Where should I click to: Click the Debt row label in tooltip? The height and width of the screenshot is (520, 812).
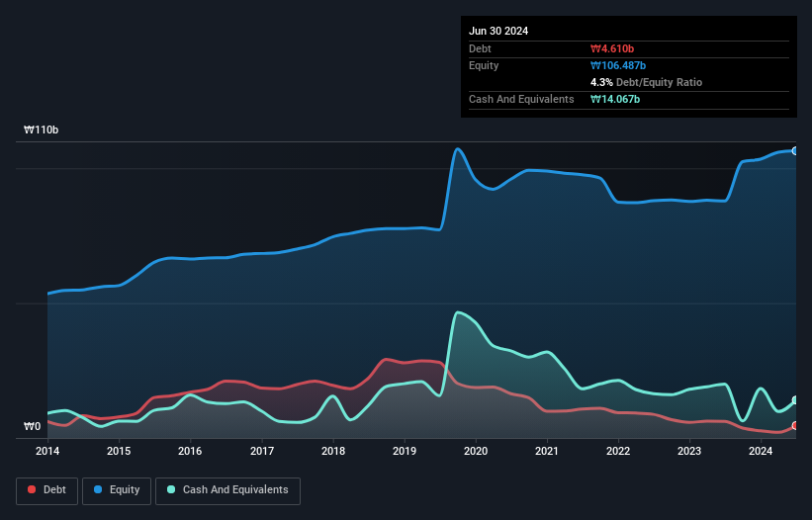(480, 48)
